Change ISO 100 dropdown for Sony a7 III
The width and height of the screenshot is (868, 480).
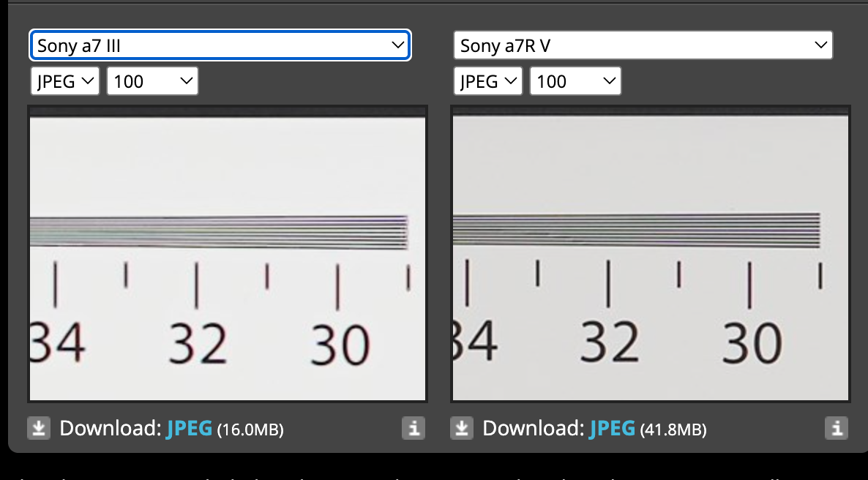tap(152, 81)
